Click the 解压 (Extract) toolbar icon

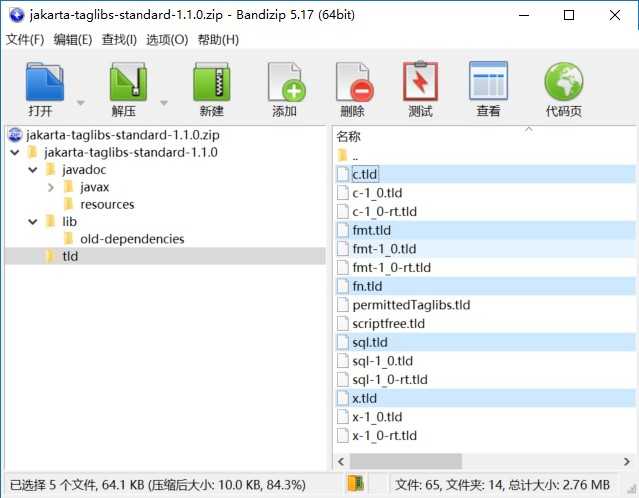128,82
